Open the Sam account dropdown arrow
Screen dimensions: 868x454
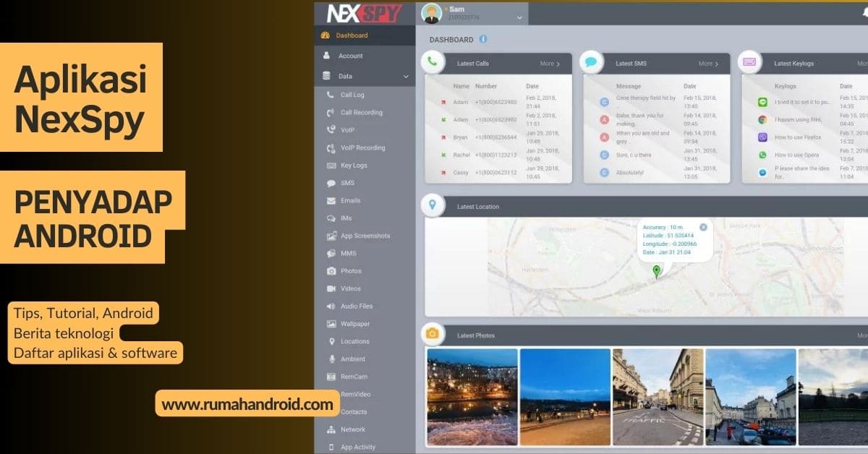tap(519, 17)
